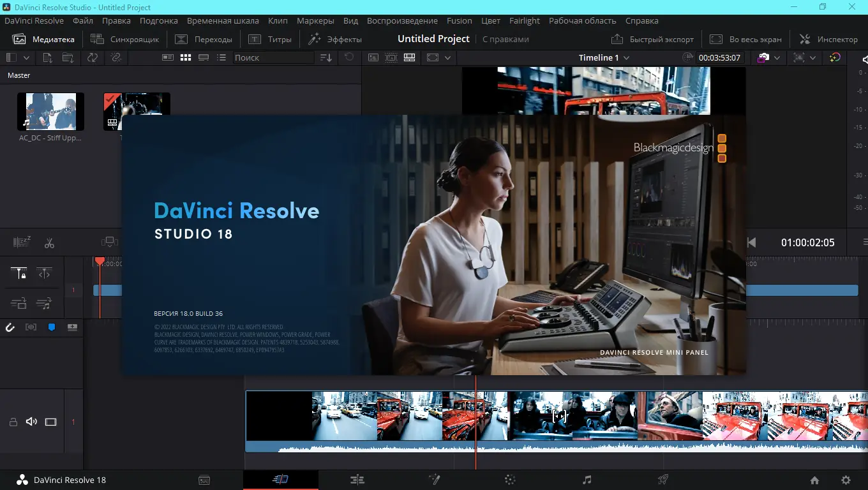Select the split clip scissors tool

coord(49,243)
